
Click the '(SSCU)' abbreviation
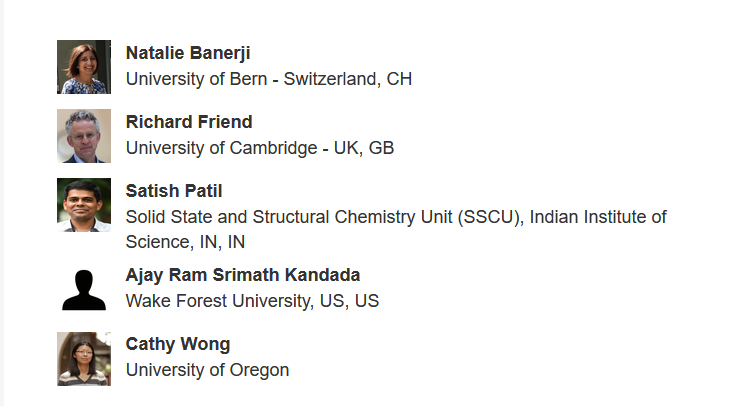491,217
